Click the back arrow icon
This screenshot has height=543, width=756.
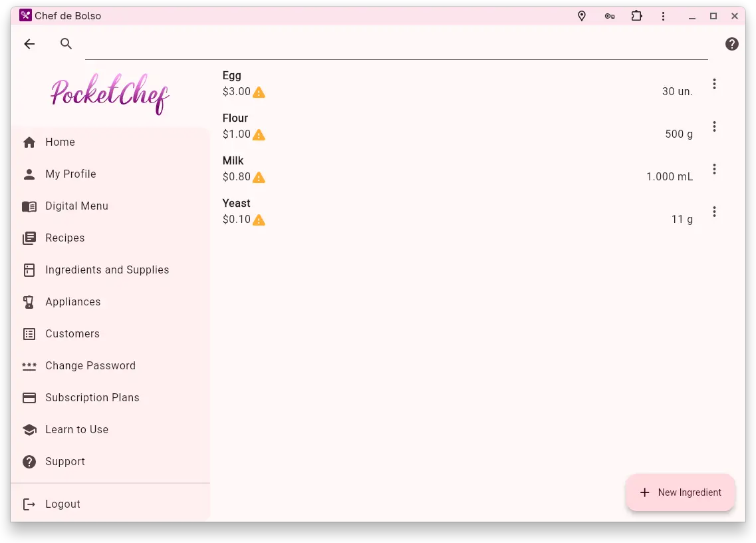(29, 44)
